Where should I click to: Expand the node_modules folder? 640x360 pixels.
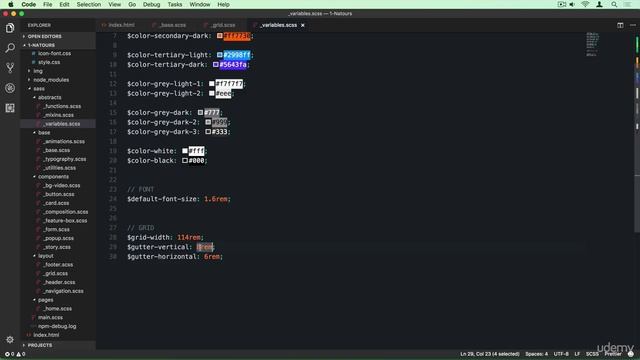(x=51, y=80)
